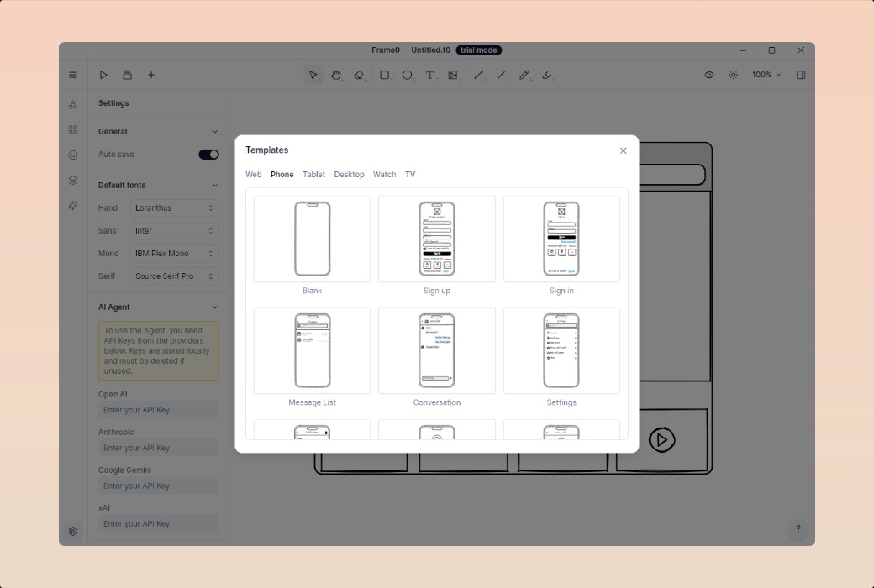Viewport: 874px width, 588px height.
Task: Open the help question mark button
Action: pyautogui.click(x=798, y=529)
